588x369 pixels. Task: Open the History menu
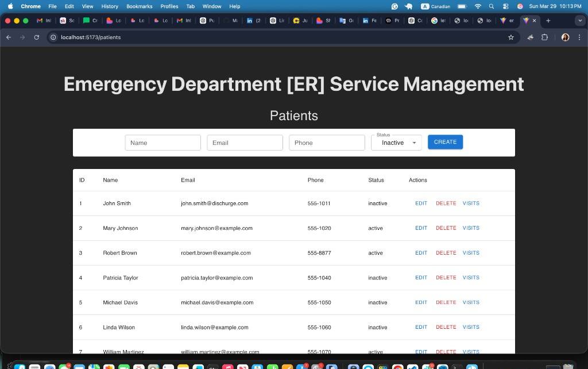point(110,6)
